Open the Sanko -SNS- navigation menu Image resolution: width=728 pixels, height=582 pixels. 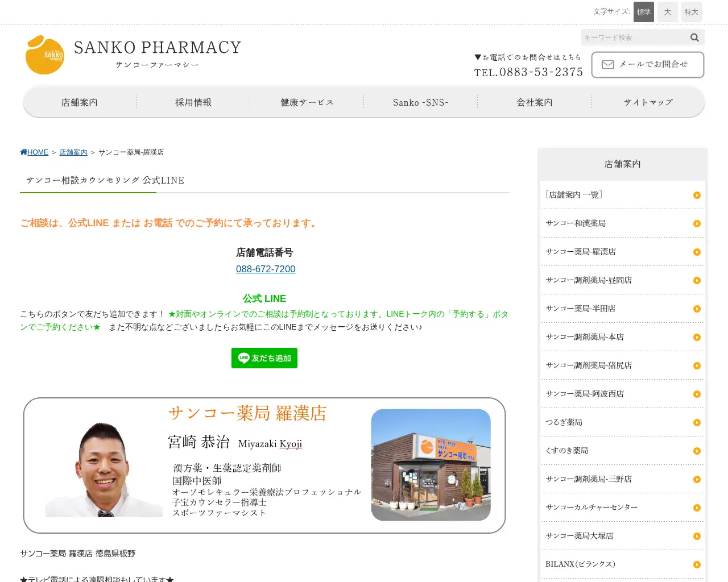click(x=421, y=102)
